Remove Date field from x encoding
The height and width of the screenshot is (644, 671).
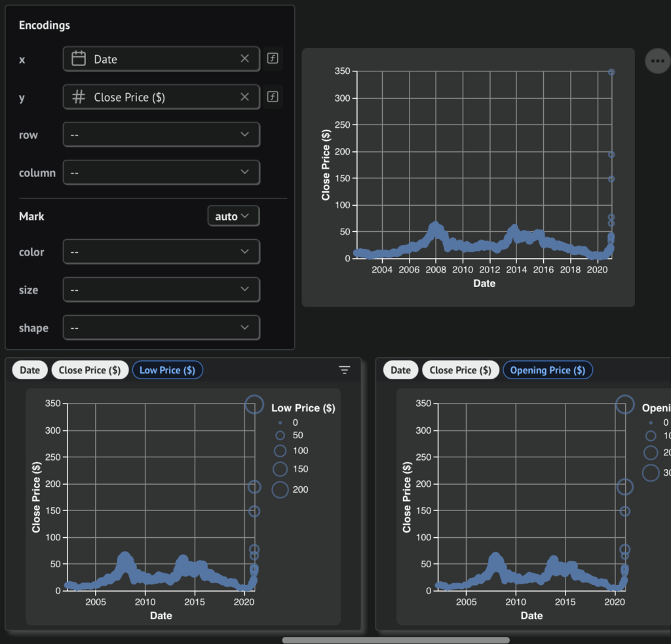point(244,59)
